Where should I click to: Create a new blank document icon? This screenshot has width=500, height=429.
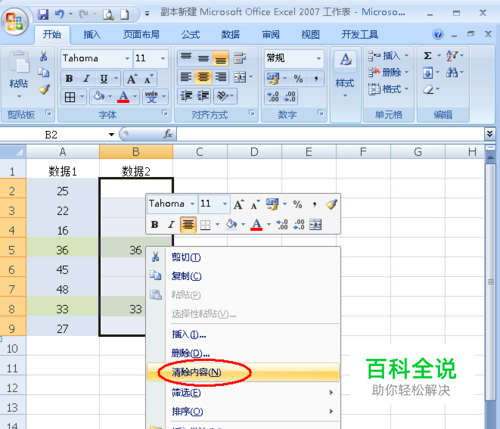click(125, 15)
